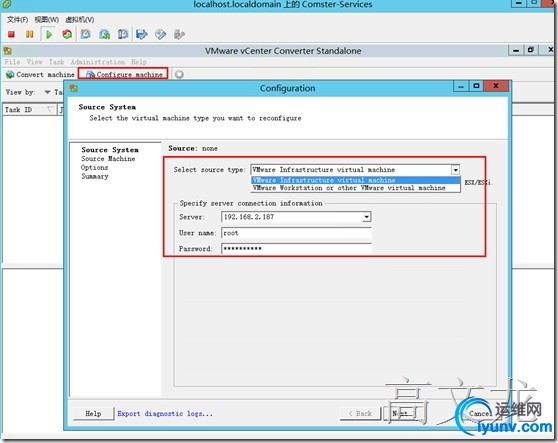Expand the Server address dropdown arrow
Viewport: 558px width, 443px height.
[366, 217]
